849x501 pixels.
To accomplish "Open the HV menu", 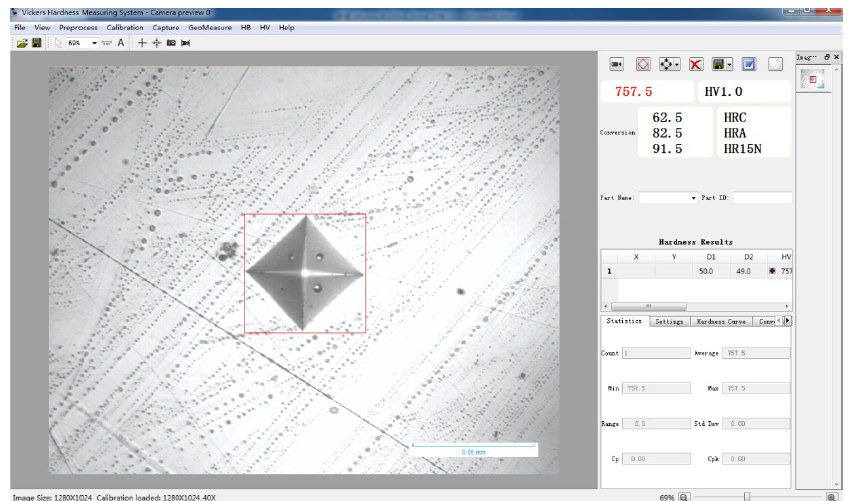I will point(265,28).
